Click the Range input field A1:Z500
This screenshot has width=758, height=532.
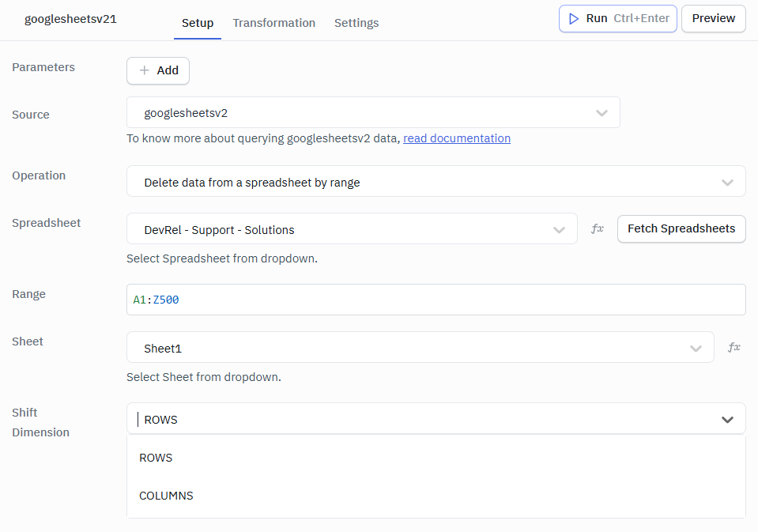tap(436, 300)
